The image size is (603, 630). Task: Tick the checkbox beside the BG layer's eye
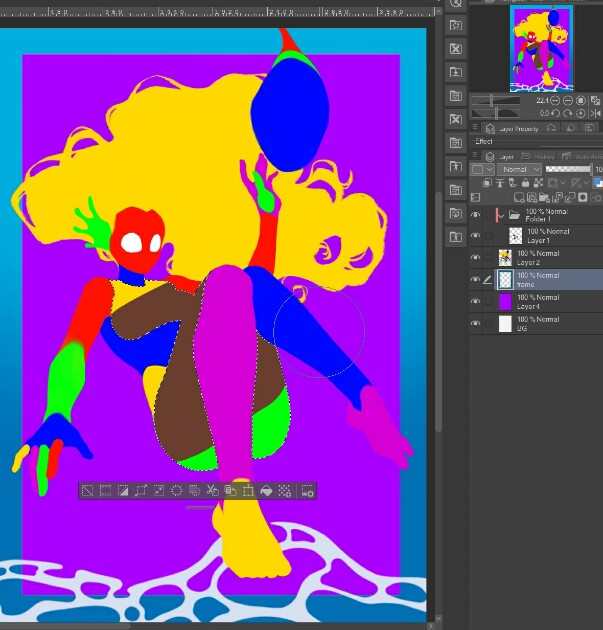pyautogui.click(x=488, y=323)
